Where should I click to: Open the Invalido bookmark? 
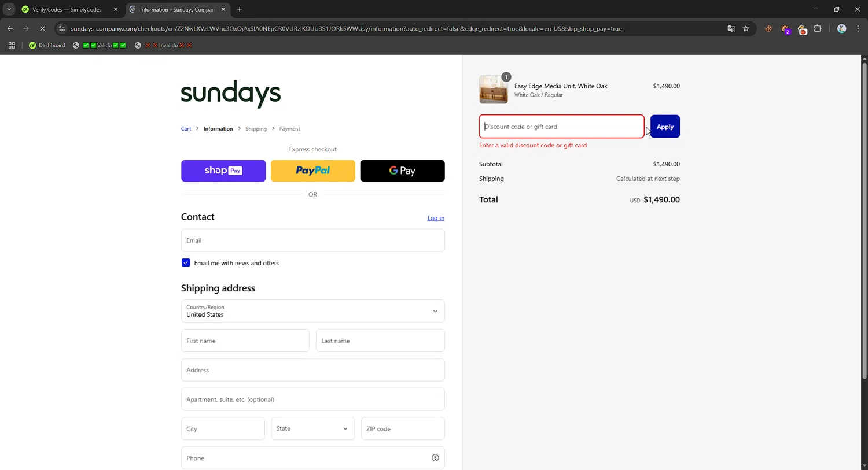click(163, 45)
